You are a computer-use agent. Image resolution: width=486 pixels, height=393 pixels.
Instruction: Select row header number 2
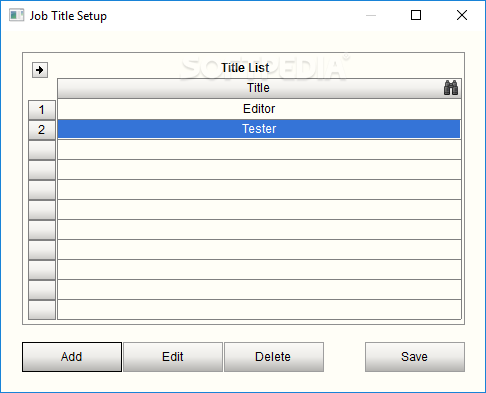[x=42, y=130]
